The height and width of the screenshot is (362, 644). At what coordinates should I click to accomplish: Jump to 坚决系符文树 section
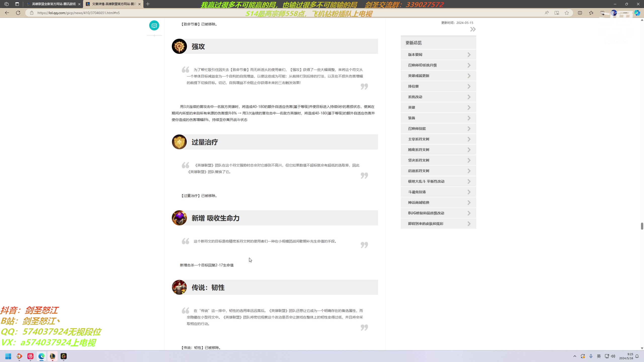coord(438,160)
